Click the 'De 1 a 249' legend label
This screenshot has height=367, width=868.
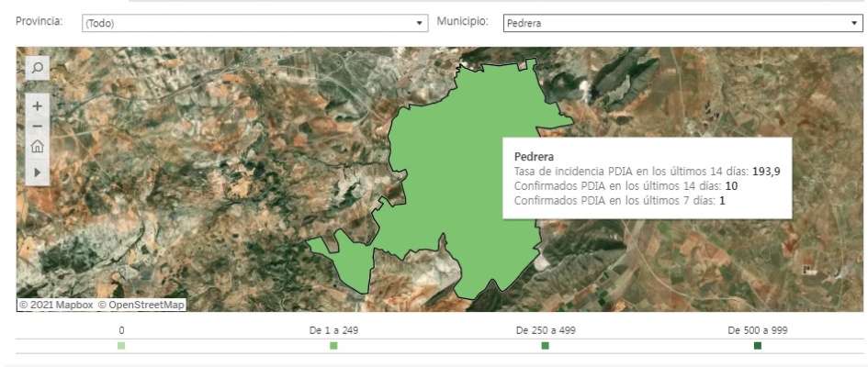333,329
